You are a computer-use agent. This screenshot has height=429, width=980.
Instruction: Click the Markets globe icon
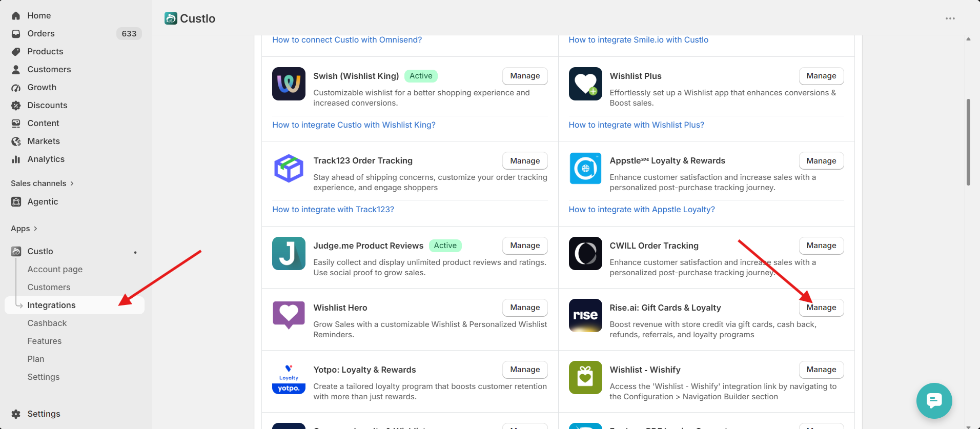(16, 141)
